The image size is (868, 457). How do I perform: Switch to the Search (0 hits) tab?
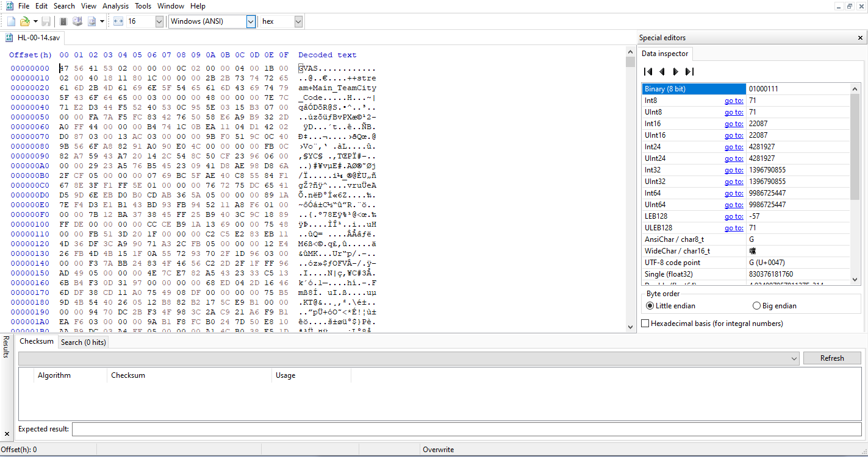83,342
